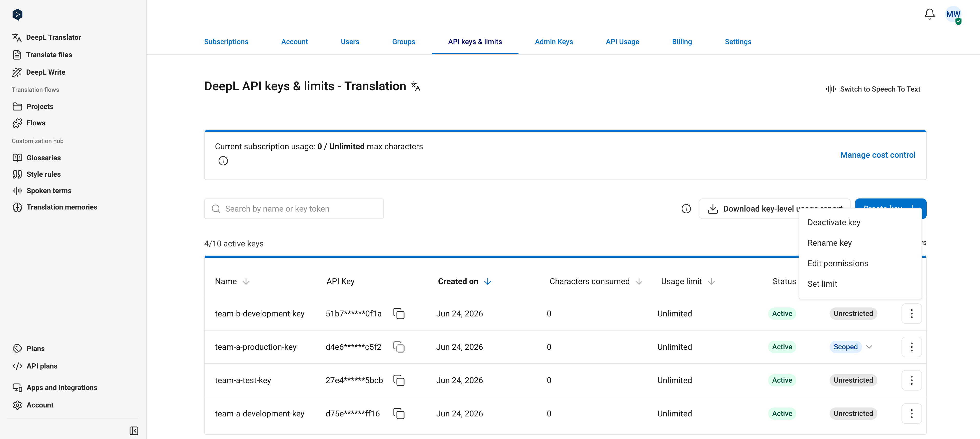Copy the team-b-development-key API key
Screen dimensions: 980x439
point(399,313)
